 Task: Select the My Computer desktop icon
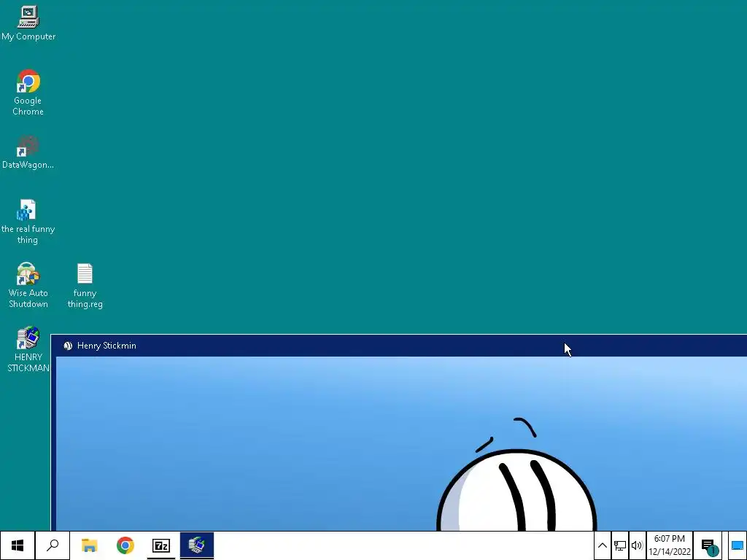point(28,23)
